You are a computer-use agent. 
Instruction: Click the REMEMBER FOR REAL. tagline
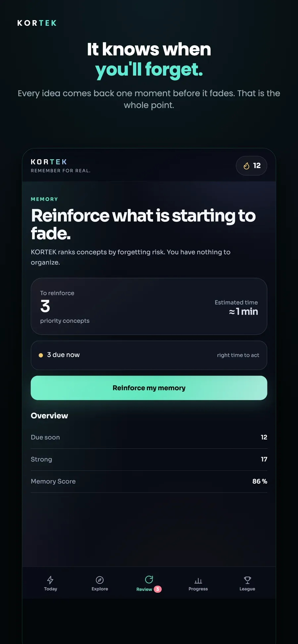(61, 171)
